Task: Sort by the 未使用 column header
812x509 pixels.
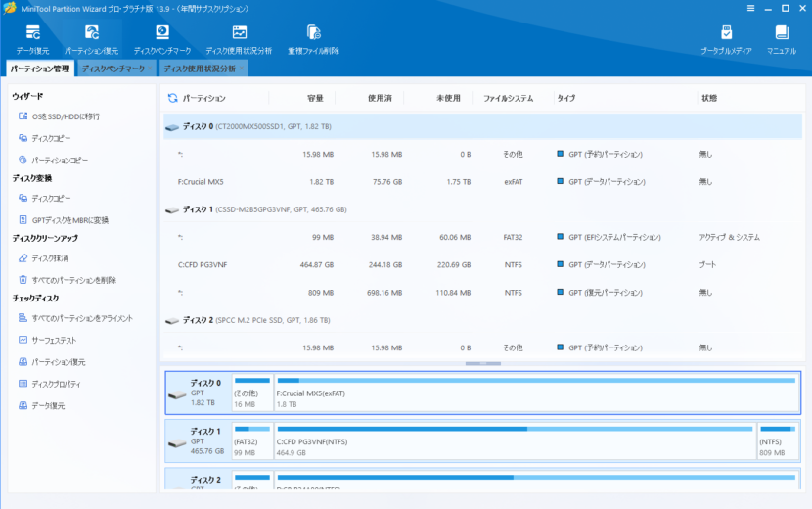Action: pyautogui.click(x=448, y=98)
